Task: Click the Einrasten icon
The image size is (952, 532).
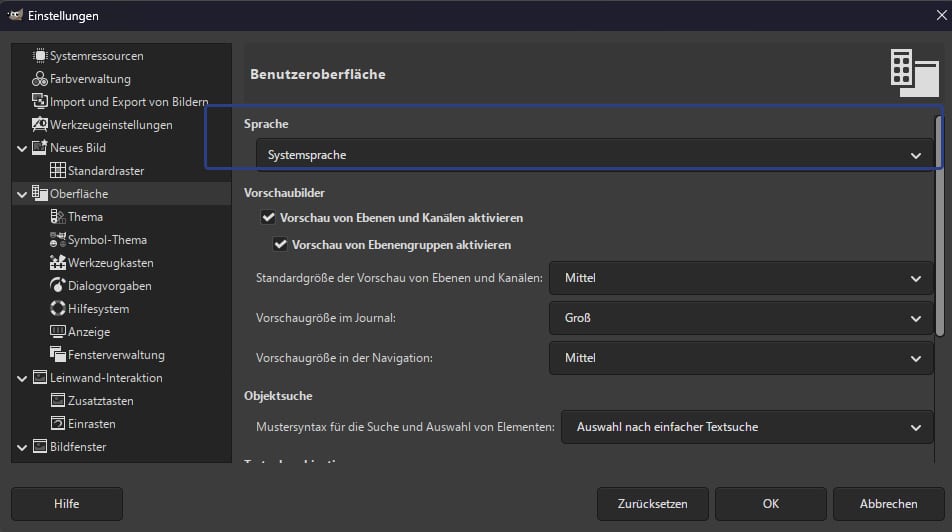Action: [x=58, y=423]
